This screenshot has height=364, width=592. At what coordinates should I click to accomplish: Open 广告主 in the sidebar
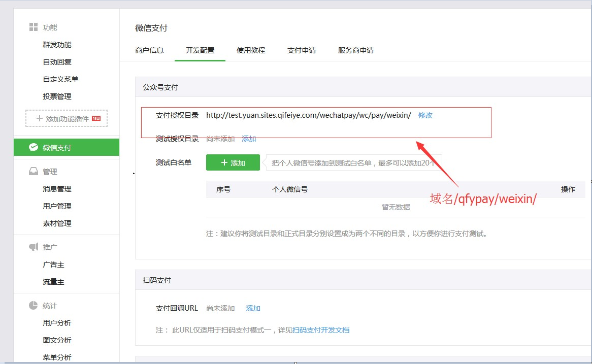[x=53, y=264]
